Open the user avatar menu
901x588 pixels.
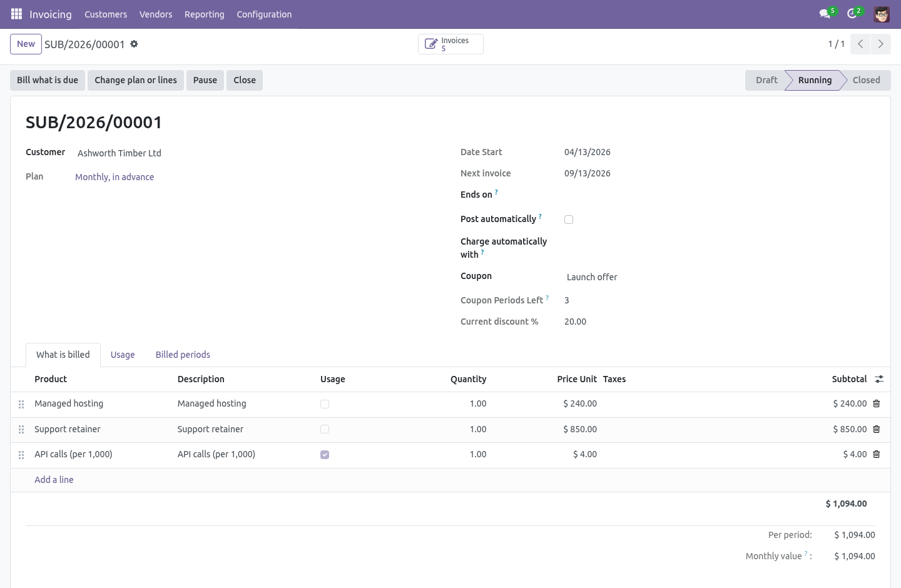882,14
